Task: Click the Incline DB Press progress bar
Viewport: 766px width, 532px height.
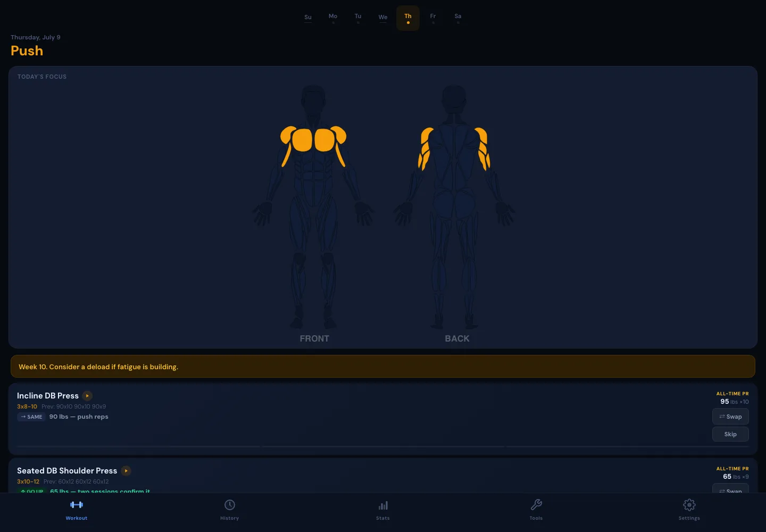Action: (x=383, y=446)
